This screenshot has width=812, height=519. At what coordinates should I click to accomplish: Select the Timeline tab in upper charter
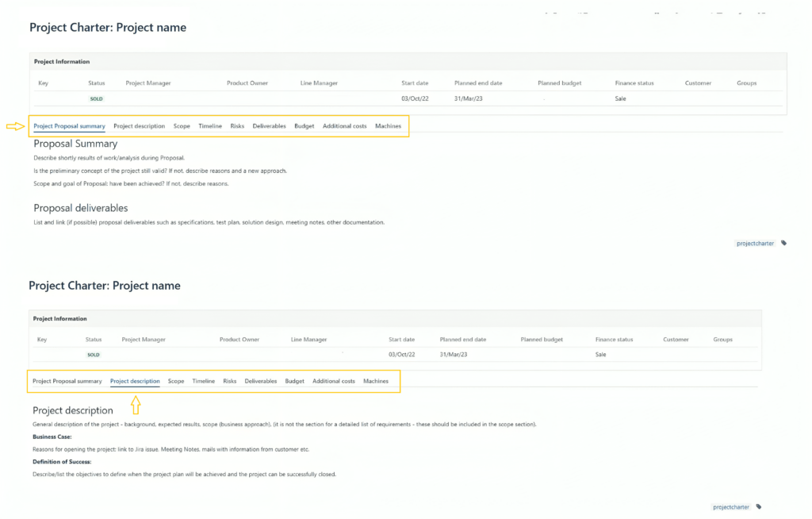tap(210, 126)
